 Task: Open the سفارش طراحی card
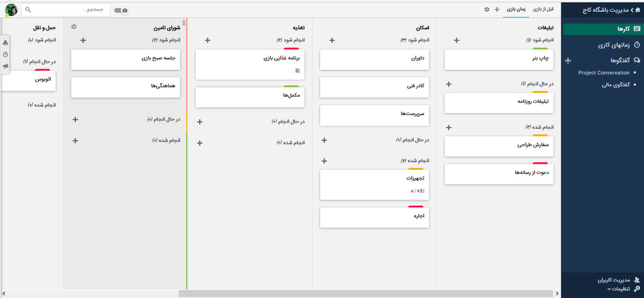[x=499, y=147]
